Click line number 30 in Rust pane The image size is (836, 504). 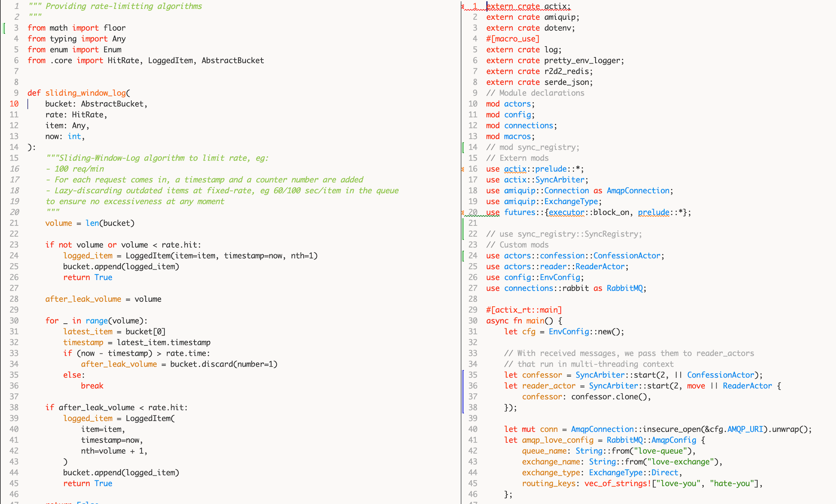pos(473,321)
